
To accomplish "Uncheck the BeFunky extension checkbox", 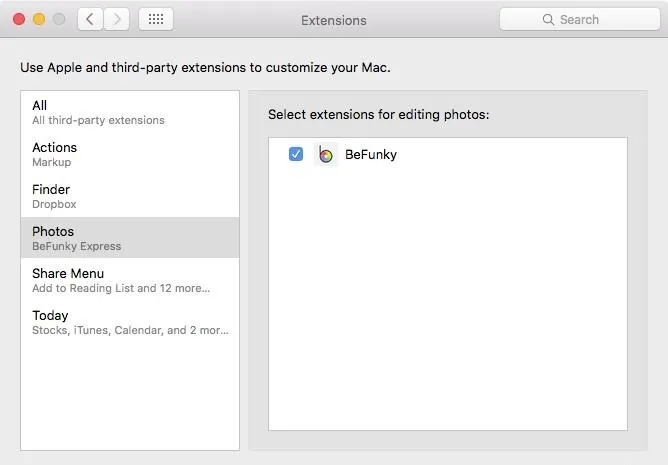I will click(296, 154).
